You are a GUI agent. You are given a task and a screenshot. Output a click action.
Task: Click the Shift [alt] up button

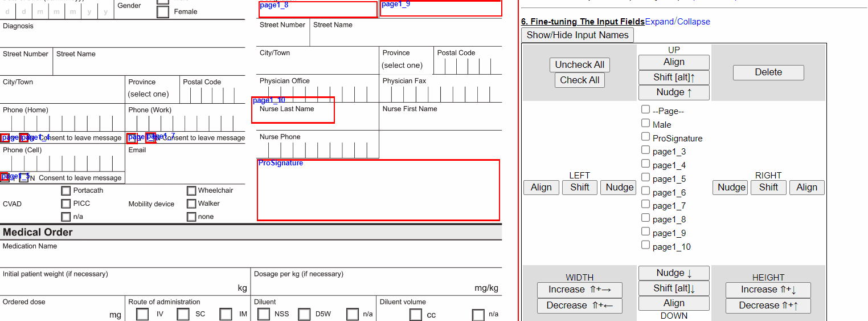tap(674, 78)
